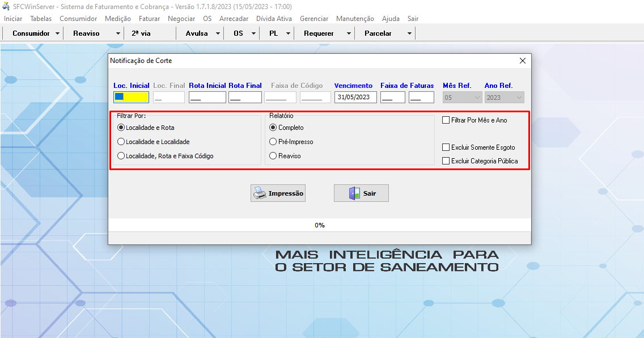The width and height of the screenshot is (644, 338).
Task: Open the Mês Ref. combo box
Action: (x=462, y=98)
